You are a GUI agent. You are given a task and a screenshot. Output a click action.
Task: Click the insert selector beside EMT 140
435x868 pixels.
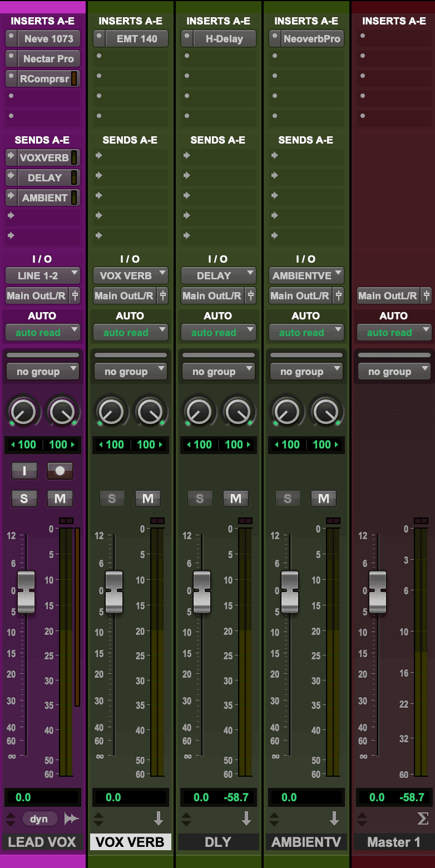[99, 39]
